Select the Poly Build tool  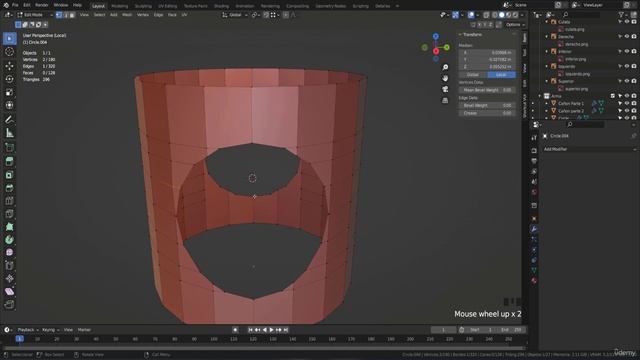click(9, 227)
